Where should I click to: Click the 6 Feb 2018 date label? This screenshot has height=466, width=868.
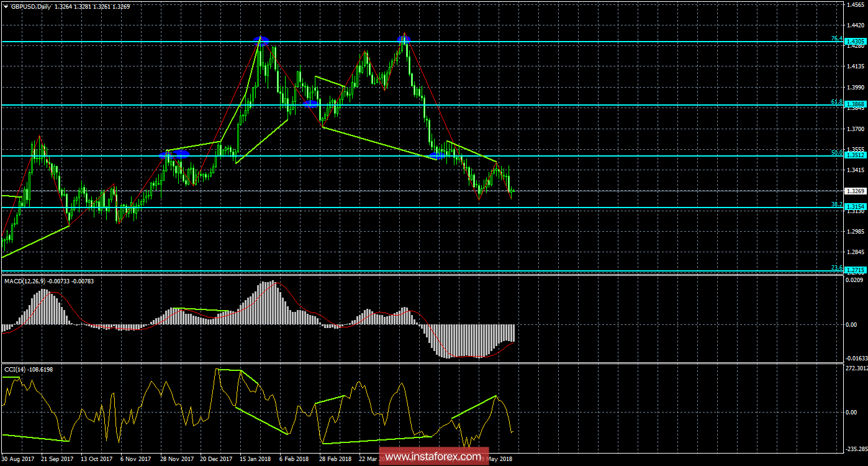tap(294, 459)
